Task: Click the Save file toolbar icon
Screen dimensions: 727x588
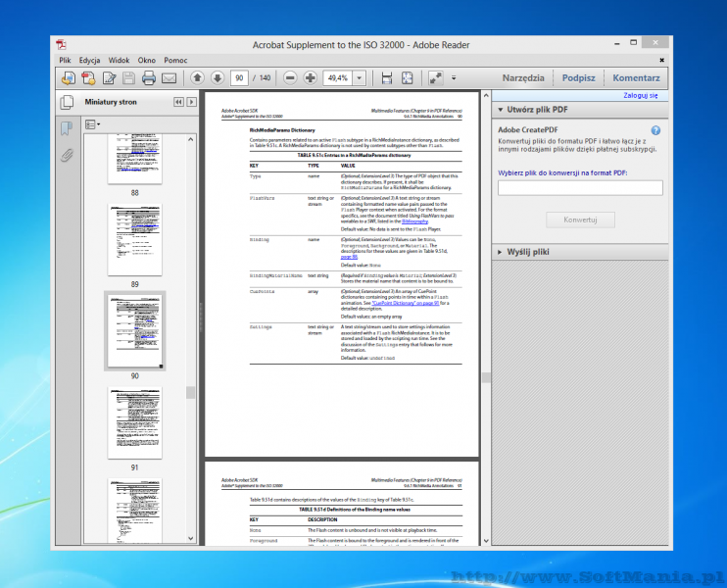Action: 129,77
